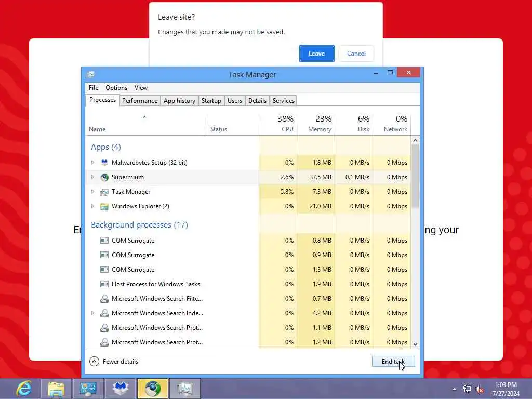The image size is (532, 399).
Task: Click the scrollbar down arrow
Action: [415, 344]
